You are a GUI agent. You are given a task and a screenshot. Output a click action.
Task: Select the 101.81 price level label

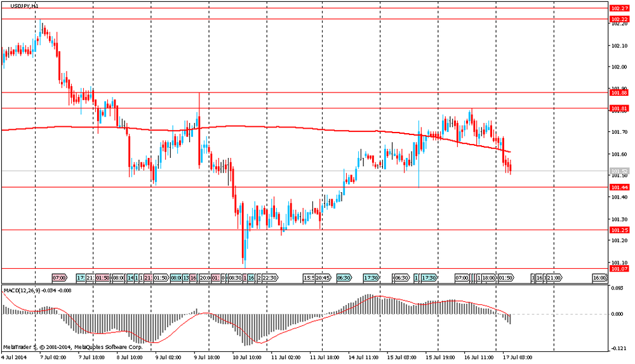tap(618, 108)
